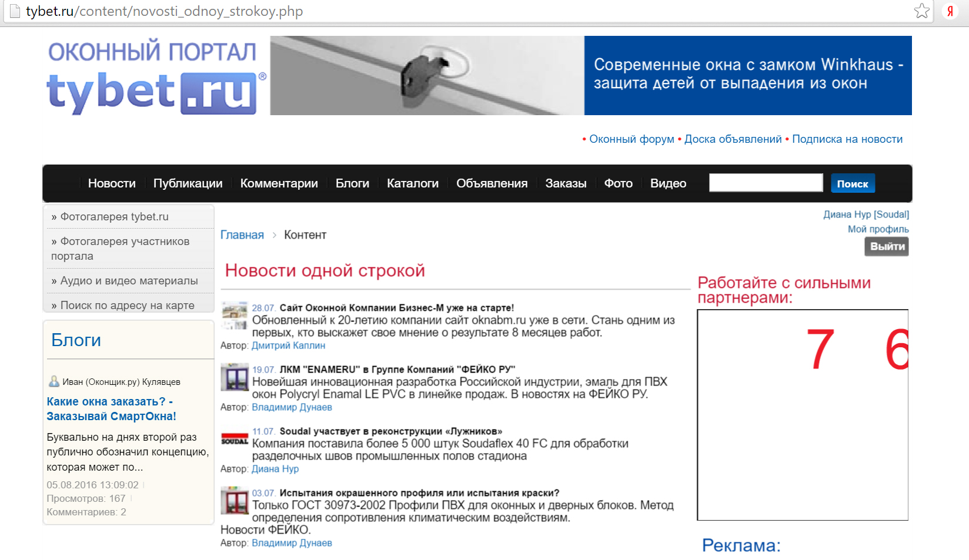
Task: Click the address bar URL tybet.ru
Action: (164, 11)
